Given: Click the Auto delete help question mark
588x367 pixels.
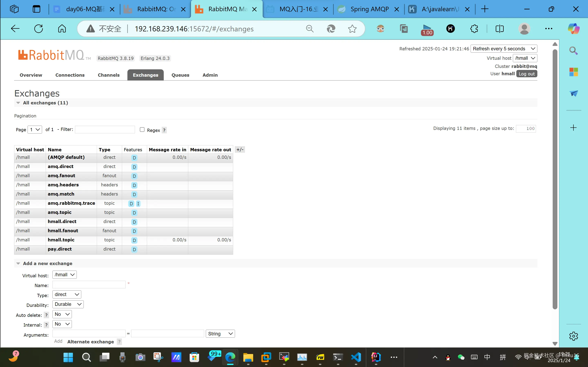Looking at the screenshot, I should click(x=46, y=315).
